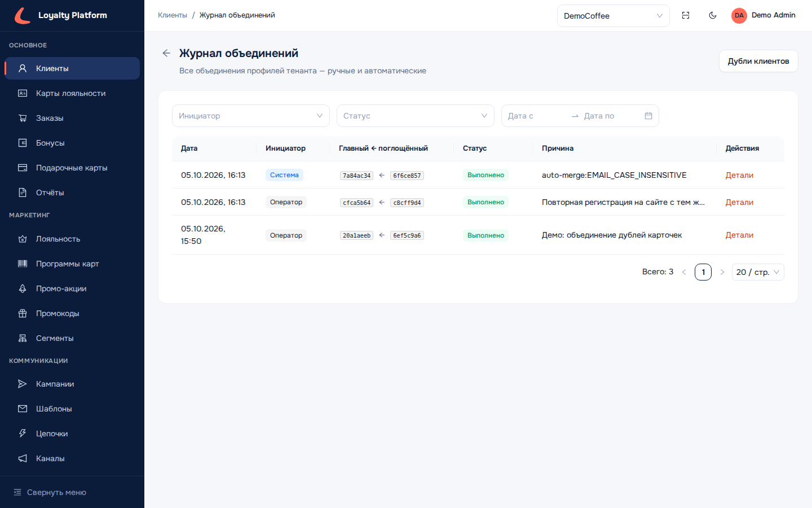Click the Отчёты sidebar icon
The image size is (812, 508).
tap(23, 192)
